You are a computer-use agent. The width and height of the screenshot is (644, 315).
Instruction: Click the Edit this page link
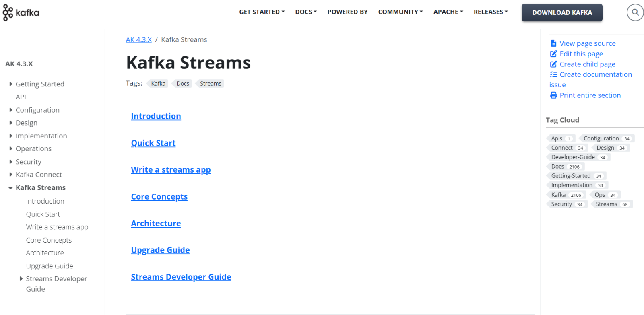(x=581, y=54)
